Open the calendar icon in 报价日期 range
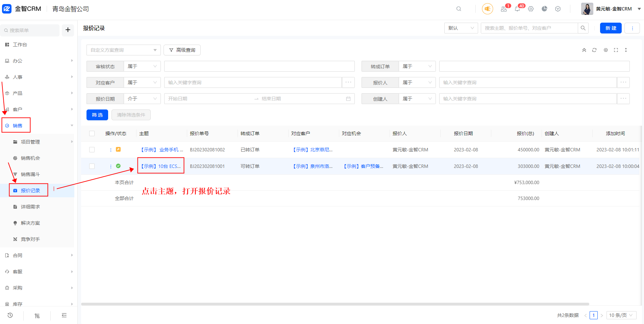The width and height of the screenshot is (644, 324). pyautogui.click(x=348, y=99)
